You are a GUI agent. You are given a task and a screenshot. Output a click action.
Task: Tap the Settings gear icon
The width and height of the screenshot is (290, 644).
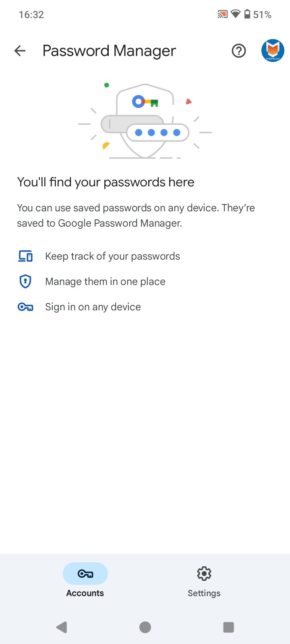(204, 574)
